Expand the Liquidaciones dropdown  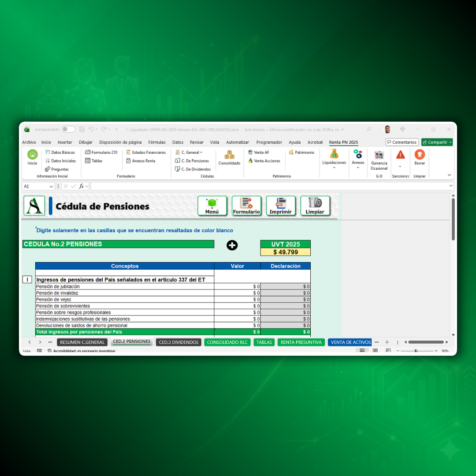[x=334, y=167]
